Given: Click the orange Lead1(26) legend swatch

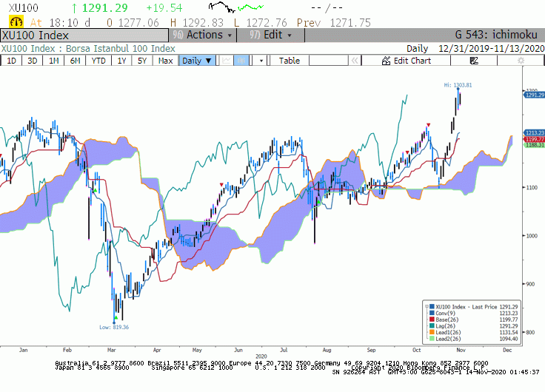Looking at the screenshot, I should point(432,332).
